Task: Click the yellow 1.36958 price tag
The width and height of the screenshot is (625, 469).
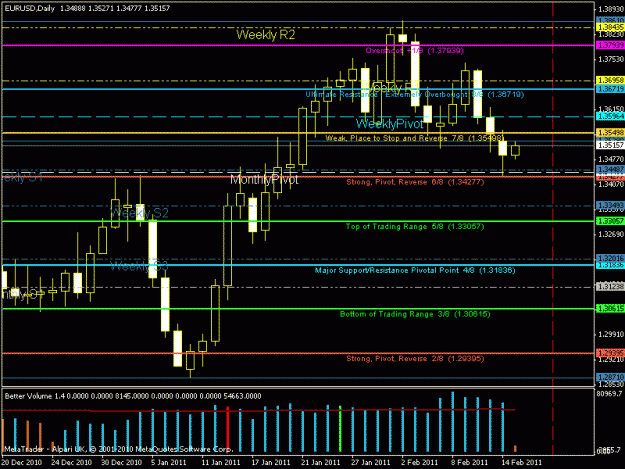Action: pyautogui.click(x=610, y=80)
